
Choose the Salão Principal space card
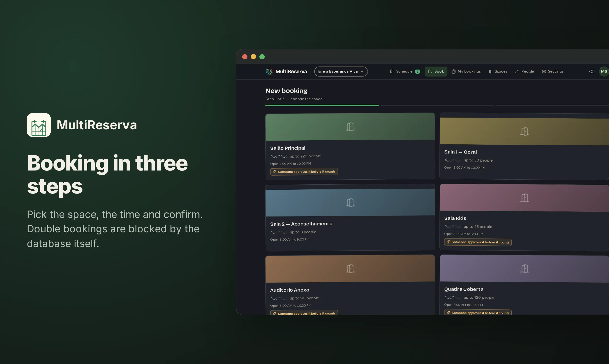[x=350, y=146]
